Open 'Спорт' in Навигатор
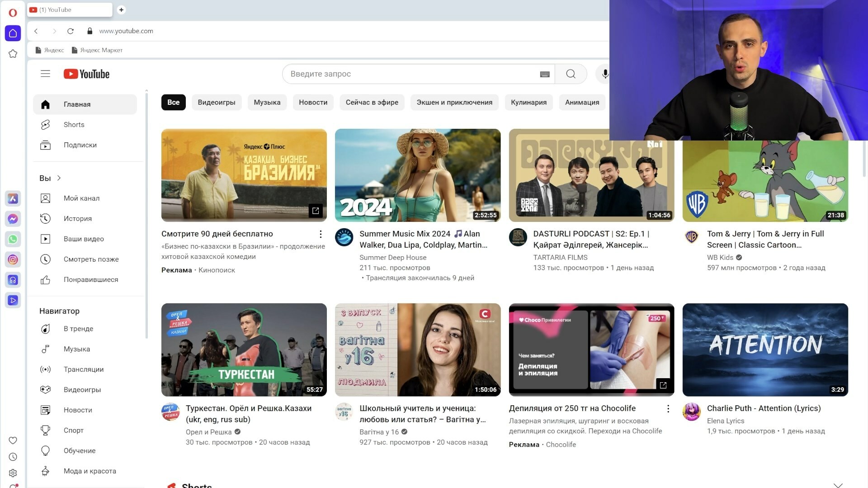The width and height of the screenshot is (868, 488). tap(85, 431)
